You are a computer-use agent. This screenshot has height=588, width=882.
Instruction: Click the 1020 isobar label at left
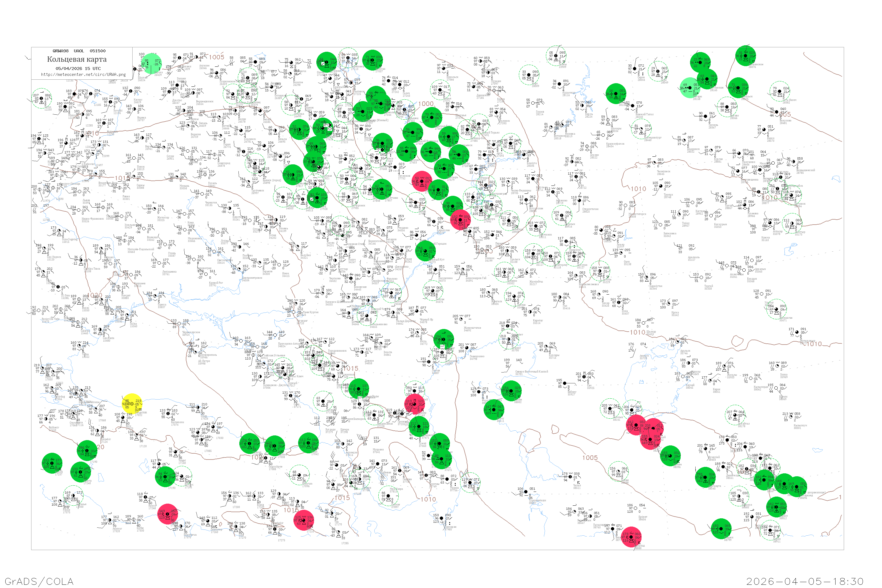[94, 295]
